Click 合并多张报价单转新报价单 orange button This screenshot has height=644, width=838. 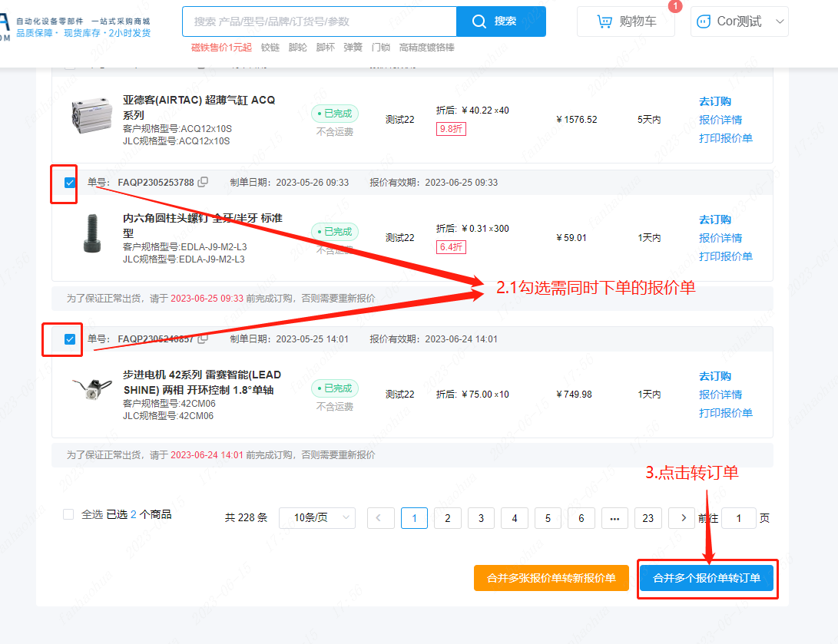pos(551,578)
